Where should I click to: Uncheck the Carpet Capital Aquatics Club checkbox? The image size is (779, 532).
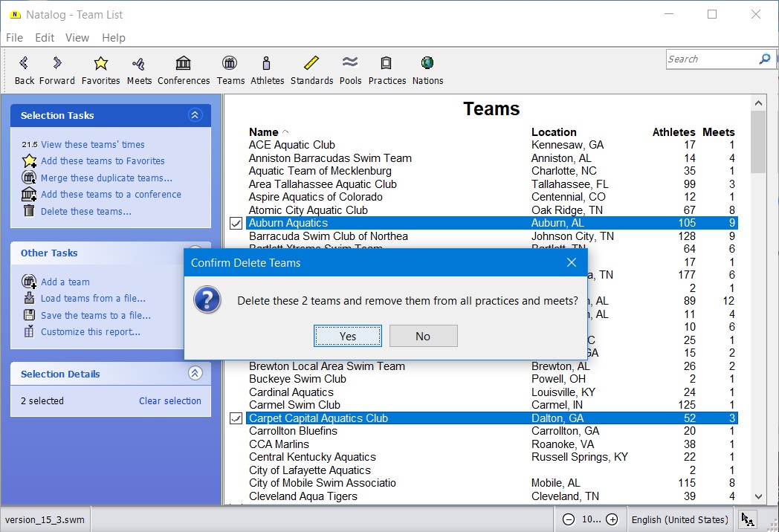[x=236, y=418]
